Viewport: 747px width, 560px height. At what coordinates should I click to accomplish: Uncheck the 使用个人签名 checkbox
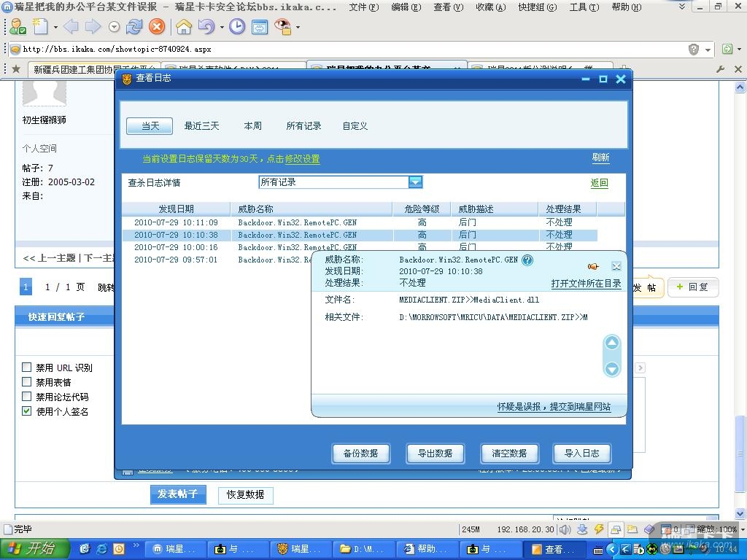(x=27, y=411)
